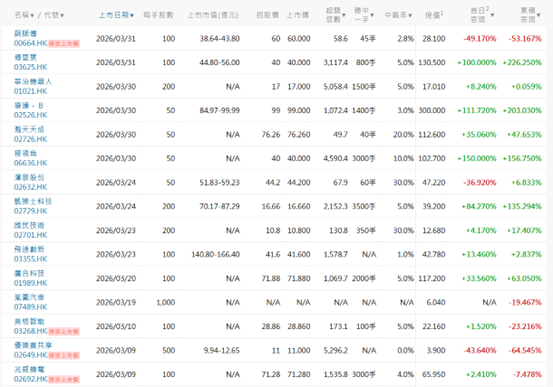The height and width of the screenshot is (387, 553).
Task: Open stock code link 02526.HK
Action: pyautogui.click(x=30, y=115)
